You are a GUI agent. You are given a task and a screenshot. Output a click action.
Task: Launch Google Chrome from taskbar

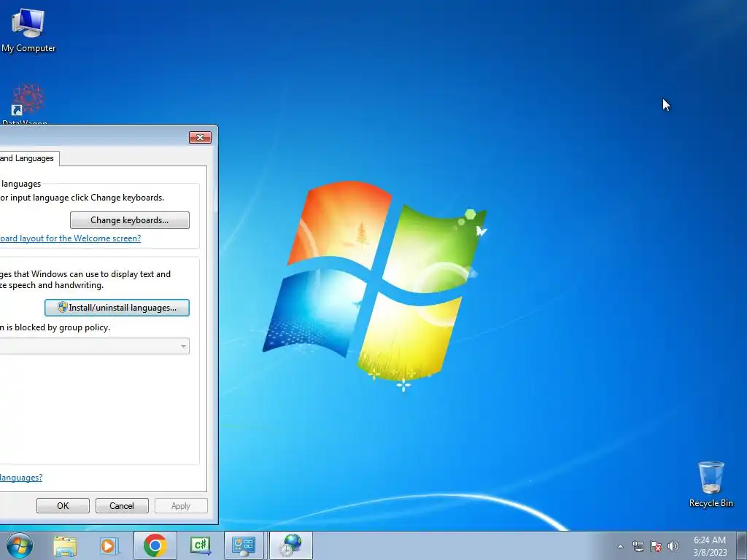pos(155,545)
